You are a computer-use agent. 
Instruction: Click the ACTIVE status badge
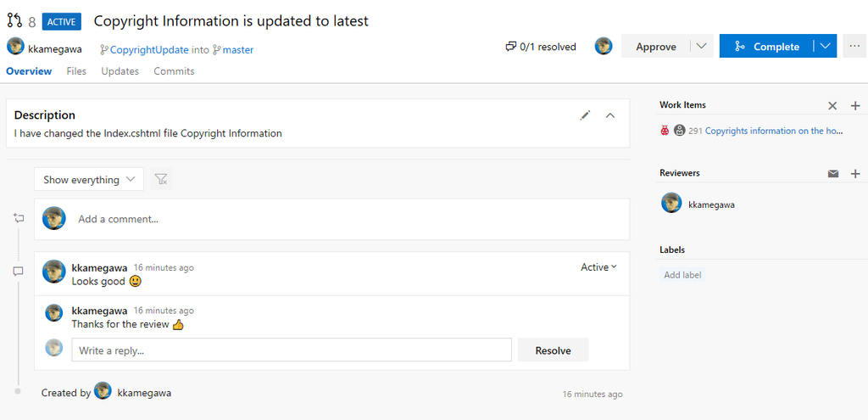click(x=62, y=21)
